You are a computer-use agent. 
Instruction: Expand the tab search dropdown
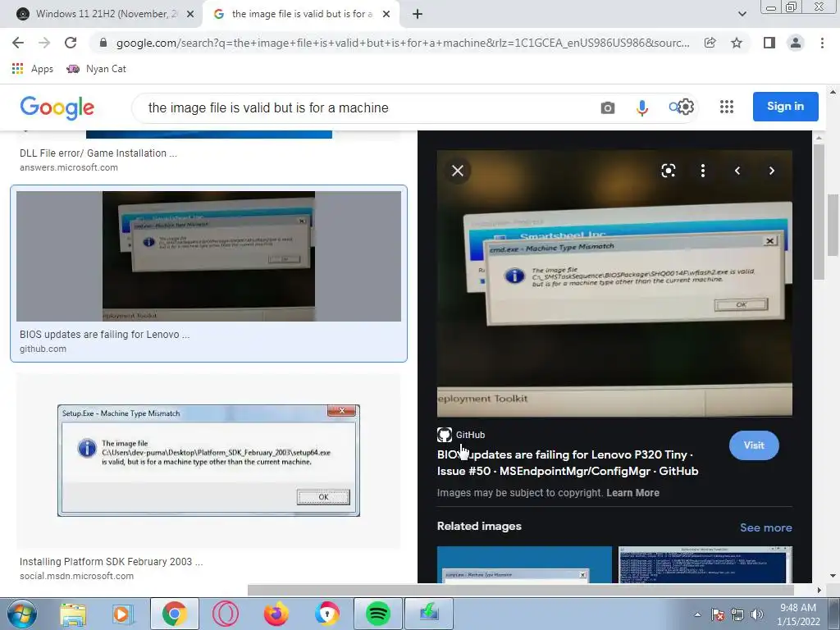[742, 15]
